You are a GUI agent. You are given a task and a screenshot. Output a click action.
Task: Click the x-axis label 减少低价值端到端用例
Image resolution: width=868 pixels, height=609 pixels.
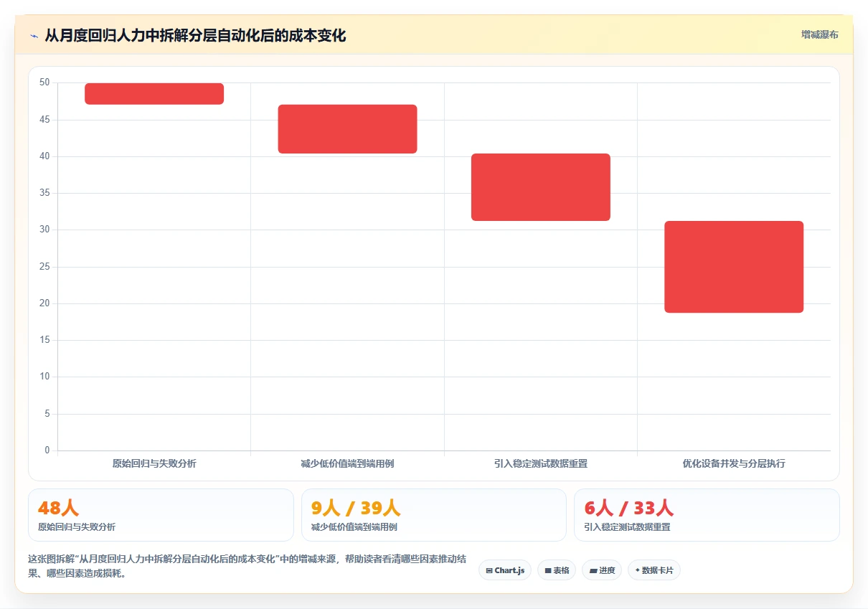[x=347, y=463]
